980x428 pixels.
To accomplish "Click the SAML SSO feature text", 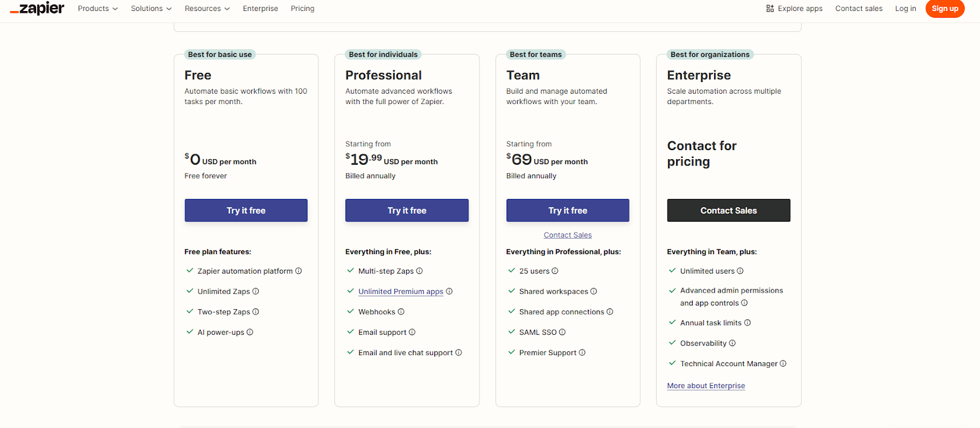I will [x=538, y=332].
